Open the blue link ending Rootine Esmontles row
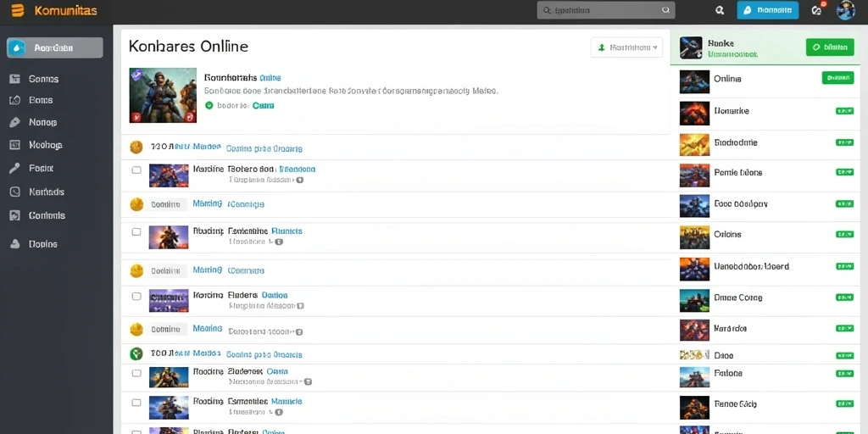Viewport: 868px width, 434px height. (287, 401)
